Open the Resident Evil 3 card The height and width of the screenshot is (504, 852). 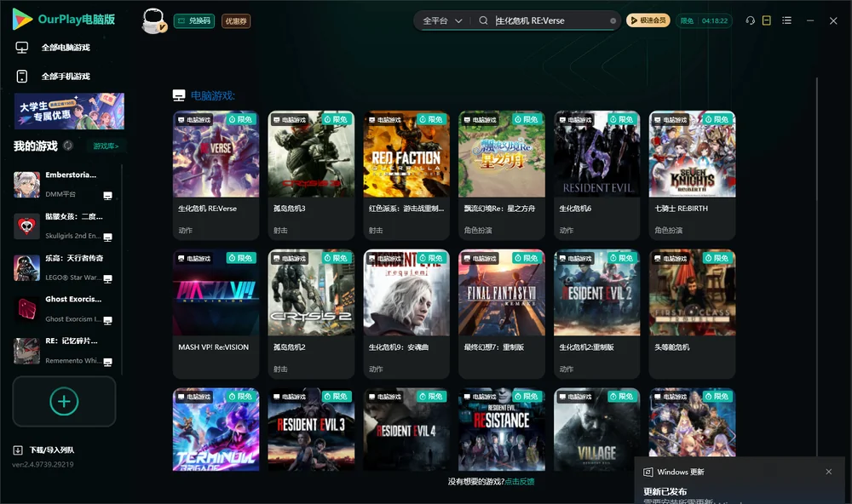pos(311,429)
